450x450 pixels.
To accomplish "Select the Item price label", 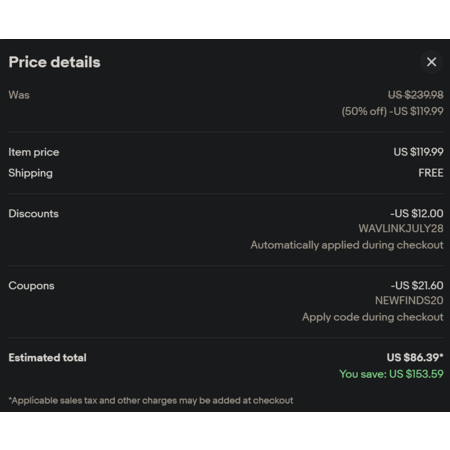I will (x=34, y=152).
